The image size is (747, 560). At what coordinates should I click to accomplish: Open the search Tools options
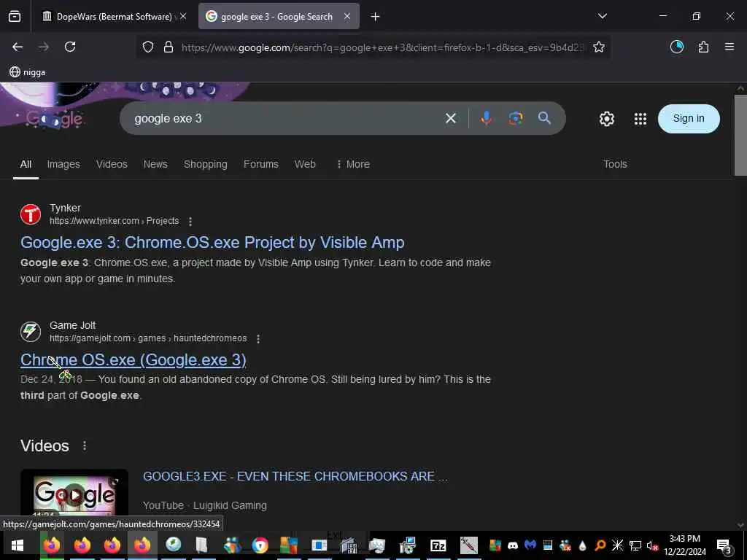(x=615, y=164)
